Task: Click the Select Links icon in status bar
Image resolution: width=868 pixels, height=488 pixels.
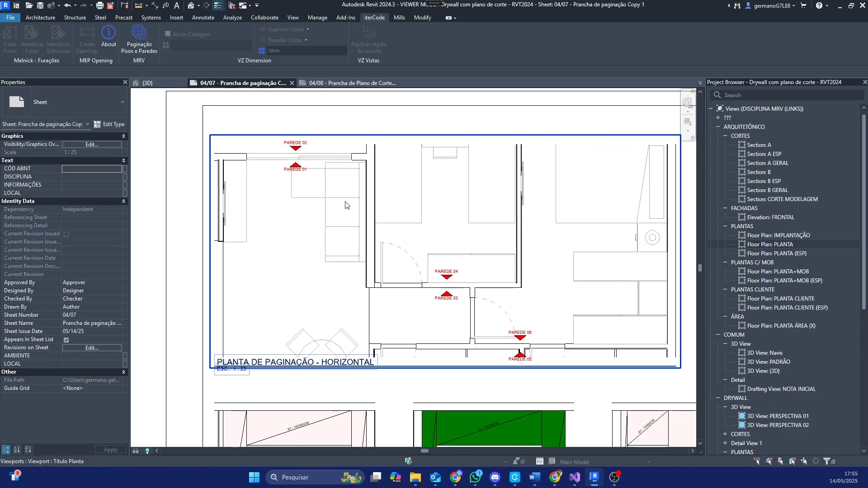Action: pos(757,461)
